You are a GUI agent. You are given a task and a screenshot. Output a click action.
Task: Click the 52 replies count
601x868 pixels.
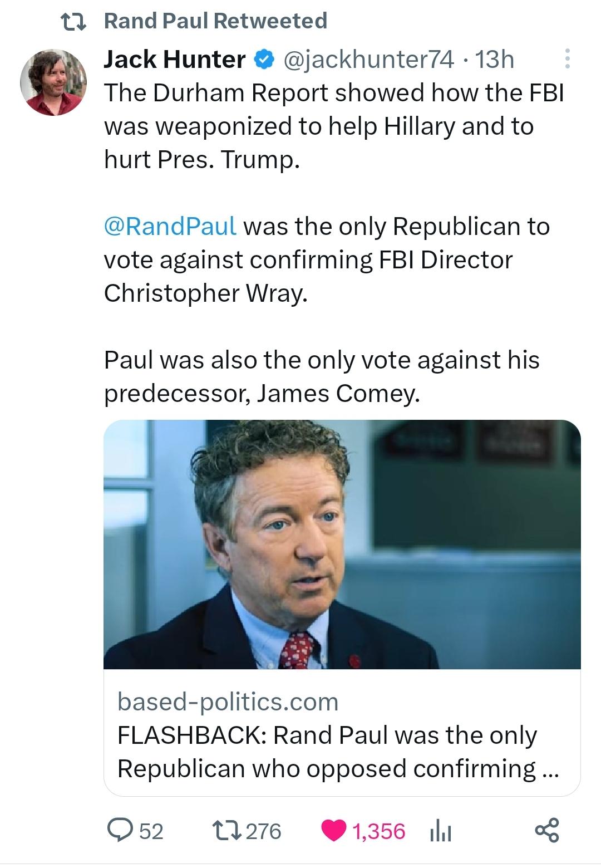151,831
